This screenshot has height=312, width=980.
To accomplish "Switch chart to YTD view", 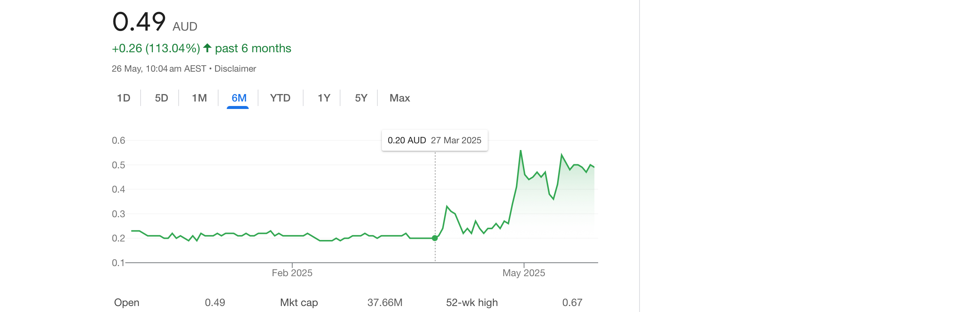I will (x=280, y=98).
